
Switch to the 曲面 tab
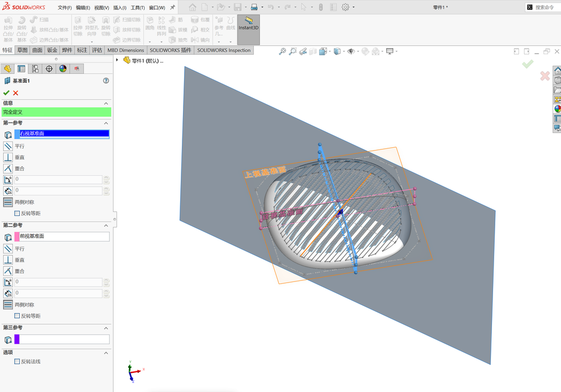37,50
